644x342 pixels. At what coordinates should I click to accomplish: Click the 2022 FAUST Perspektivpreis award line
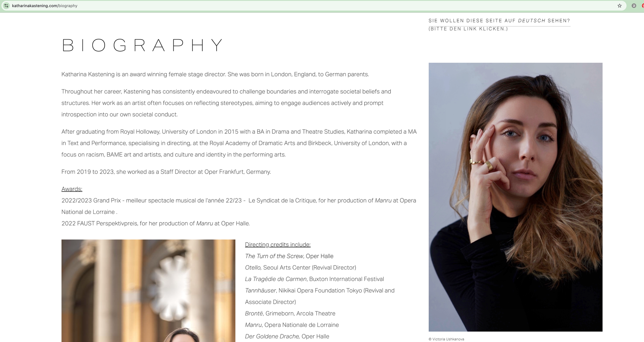click(x=156, y=223)
